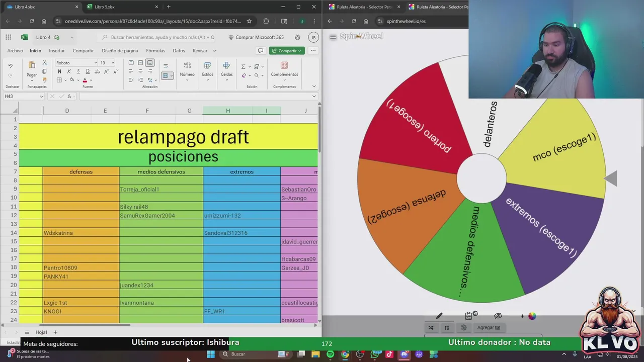The height and width of the screenshot is (362, 644).
Task: Toggle italic K formatting
Action: (69, 71)
